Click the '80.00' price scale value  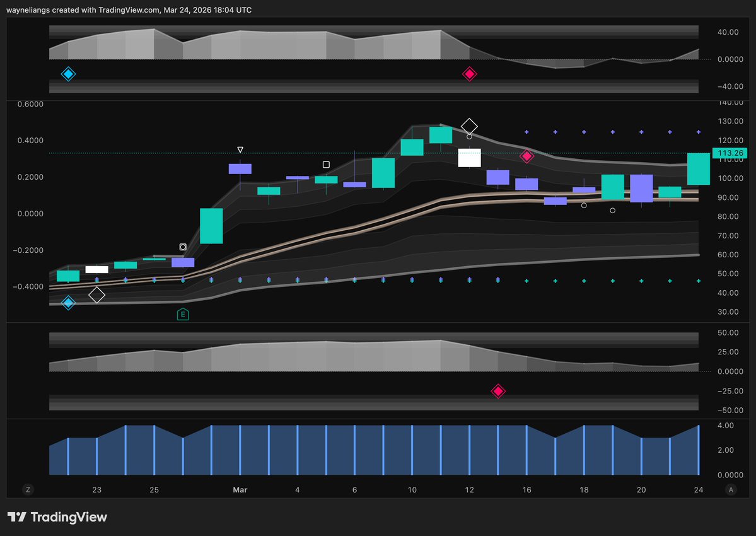(728, 216)
